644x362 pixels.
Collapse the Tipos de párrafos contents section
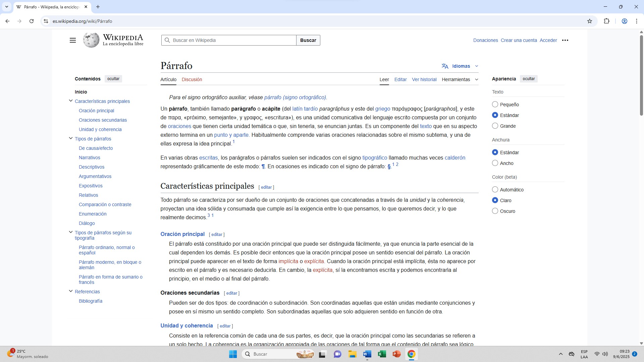point(71,138)
